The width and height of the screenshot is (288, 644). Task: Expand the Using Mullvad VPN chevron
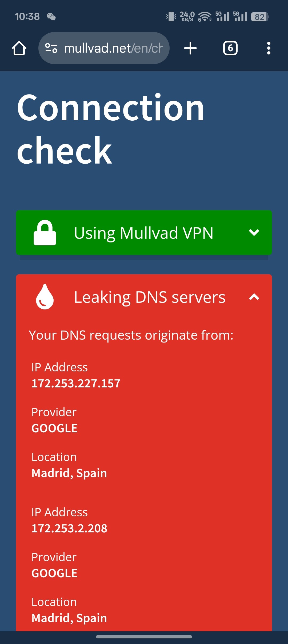tap(254, 233)
